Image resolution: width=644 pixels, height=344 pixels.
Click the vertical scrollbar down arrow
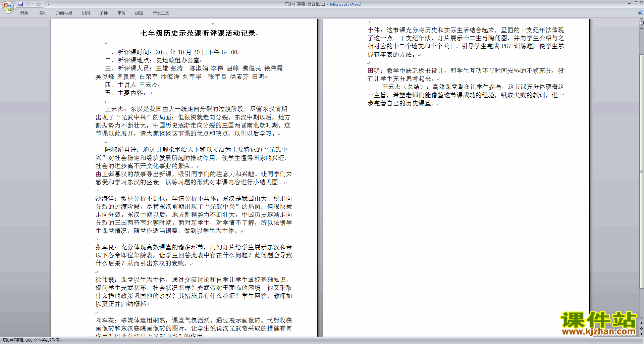[642, 318]
